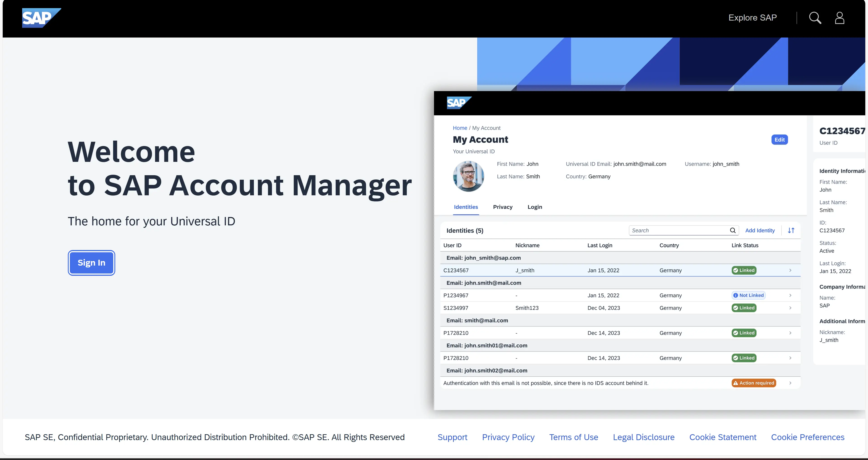Open the search magnifier in header
The image size is (868, 460).
point(815,18)
